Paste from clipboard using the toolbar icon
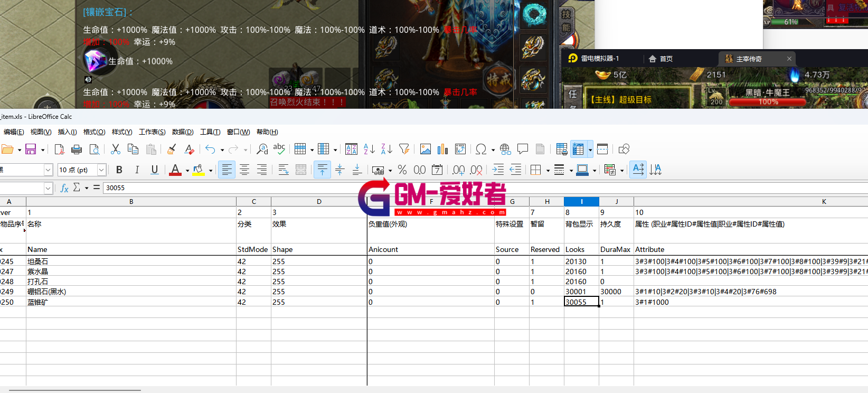The image size is (868, 393). [x=151, y=149]
